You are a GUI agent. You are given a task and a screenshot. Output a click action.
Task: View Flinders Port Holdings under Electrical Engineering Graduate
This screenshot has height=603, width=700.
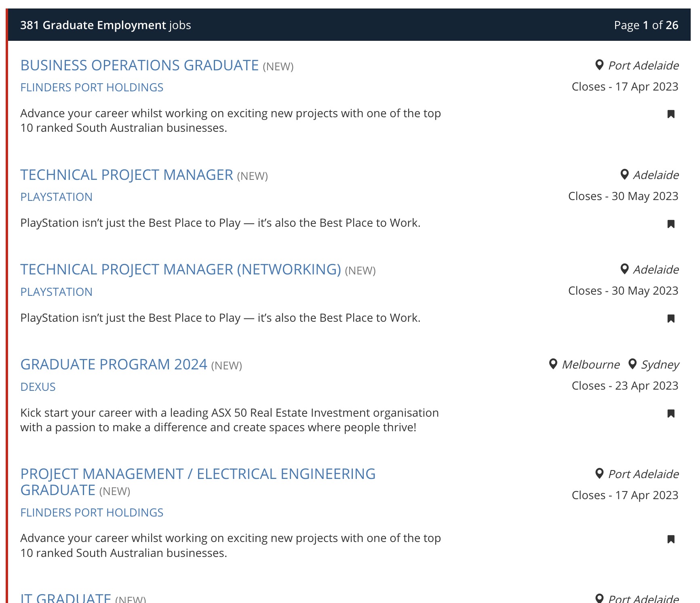[92, 512]
